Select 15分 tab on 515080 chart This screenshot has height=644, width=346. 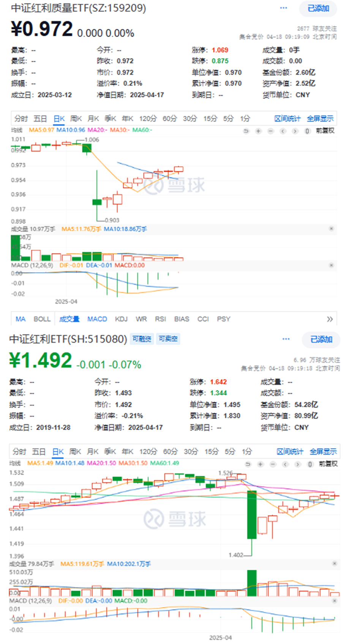pyautogui.click(x=212, y=452)
